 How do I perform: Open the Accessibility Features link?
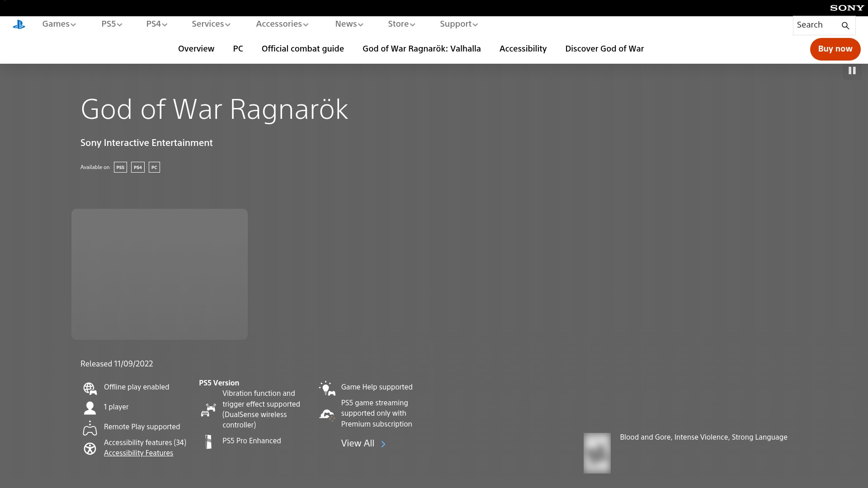pyautogui.click(x=138, y=453)
